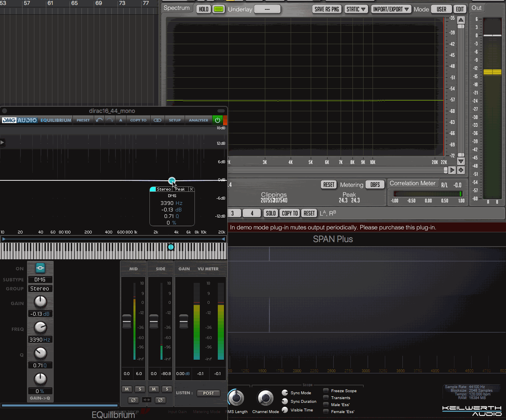Click the mid/side swap double-arrow icon
Screen dimensions: 506x420
point(147,400)
